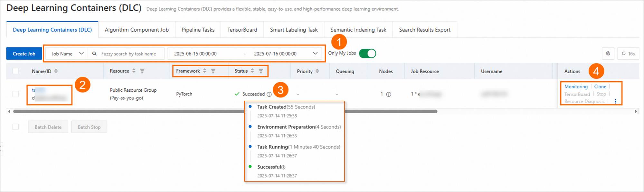Screen dimensions: 644x192
Task: Open the column settings gear icon
Action: (608, 53)
